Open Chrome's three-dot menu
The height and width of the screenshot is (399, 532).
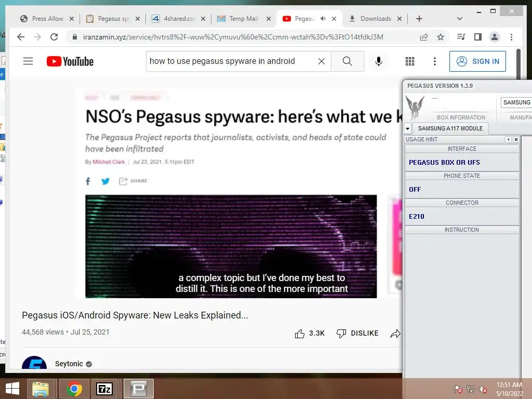click(x=511, y=37)
